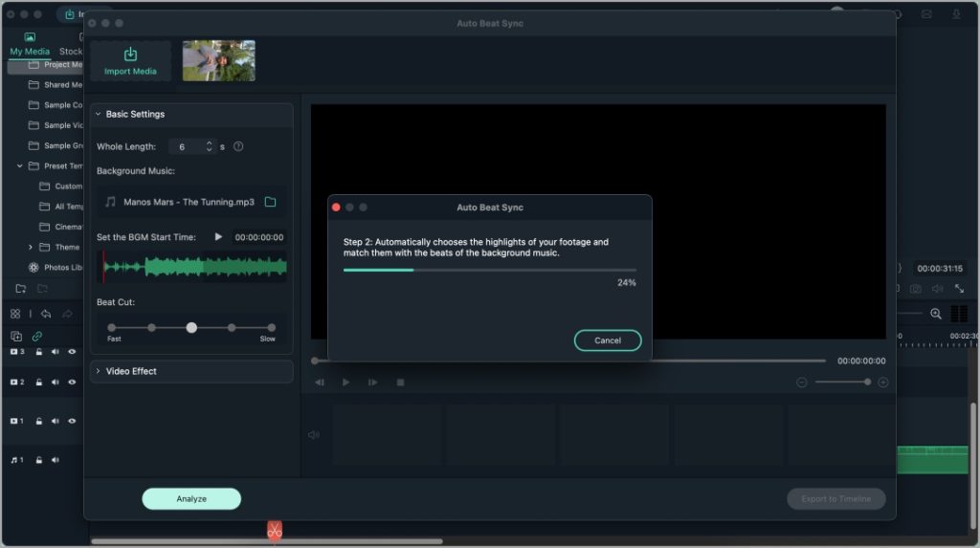
Task: Switch to the My Media tab
Action: (30, 46)
